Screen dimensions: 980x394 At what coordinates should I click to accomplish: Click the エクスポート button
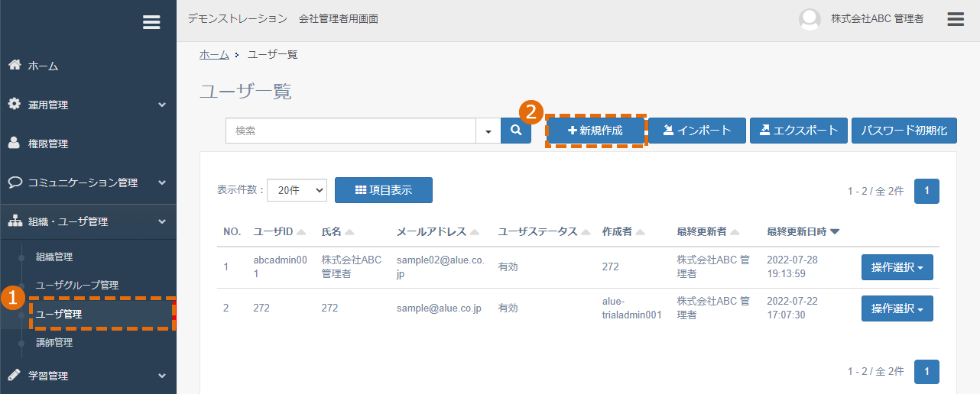[799, 131]
